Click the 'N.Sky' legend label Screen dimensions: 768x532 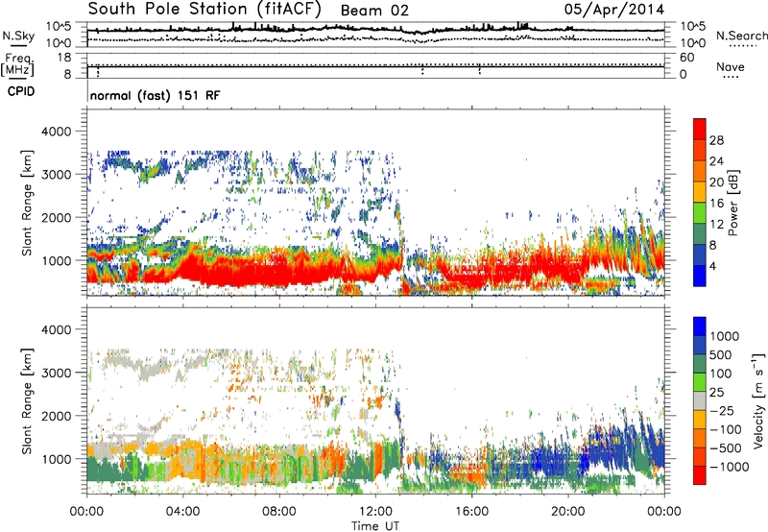(18, 36)
